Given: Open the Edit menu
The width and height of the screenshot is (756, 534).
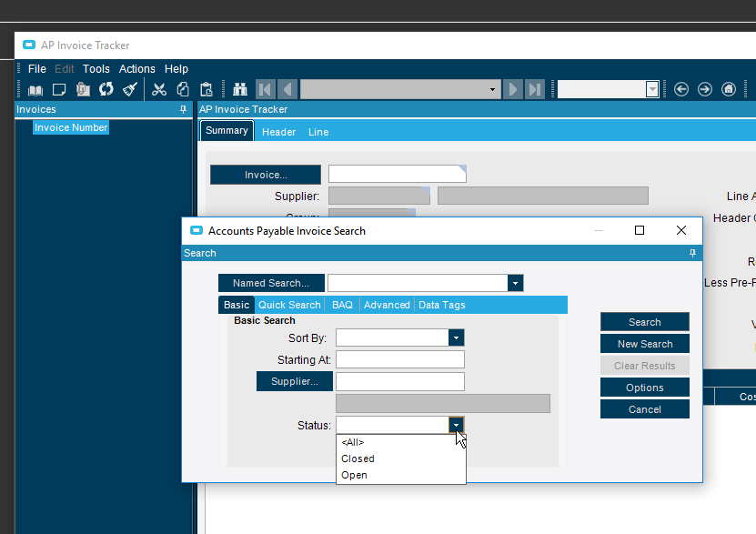Looking at the screenshot, I should [64, 69].
